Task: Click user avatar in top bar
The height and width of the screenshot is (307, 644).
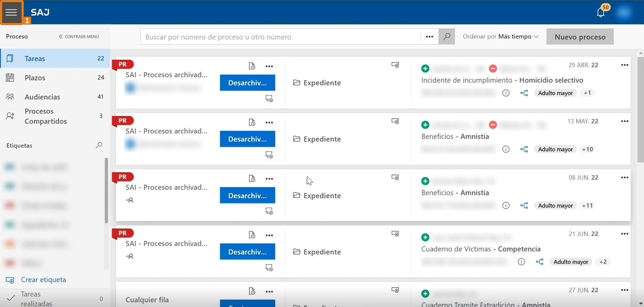Action: 624,12
